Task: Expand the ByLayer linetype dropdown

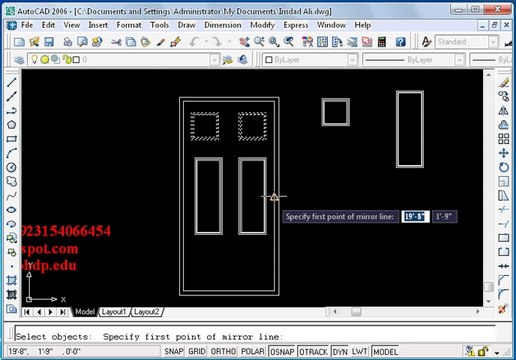Action: coord(459,60)
